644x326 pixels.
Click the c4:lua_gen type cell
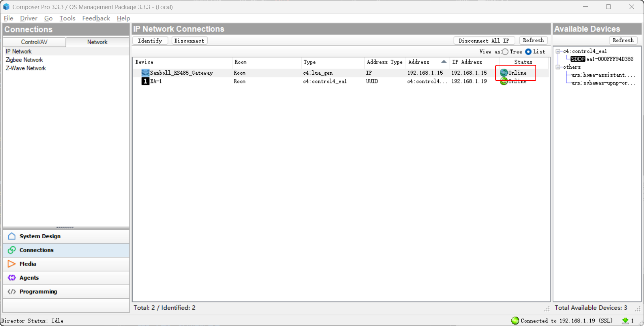point(318,73)
